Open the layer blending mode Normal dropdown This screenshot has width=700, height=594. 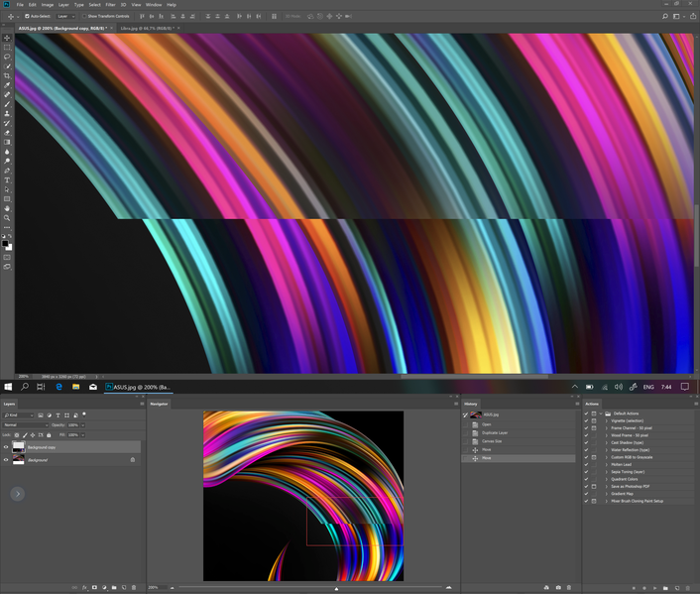pyautogui.click(x=25, y=424)
